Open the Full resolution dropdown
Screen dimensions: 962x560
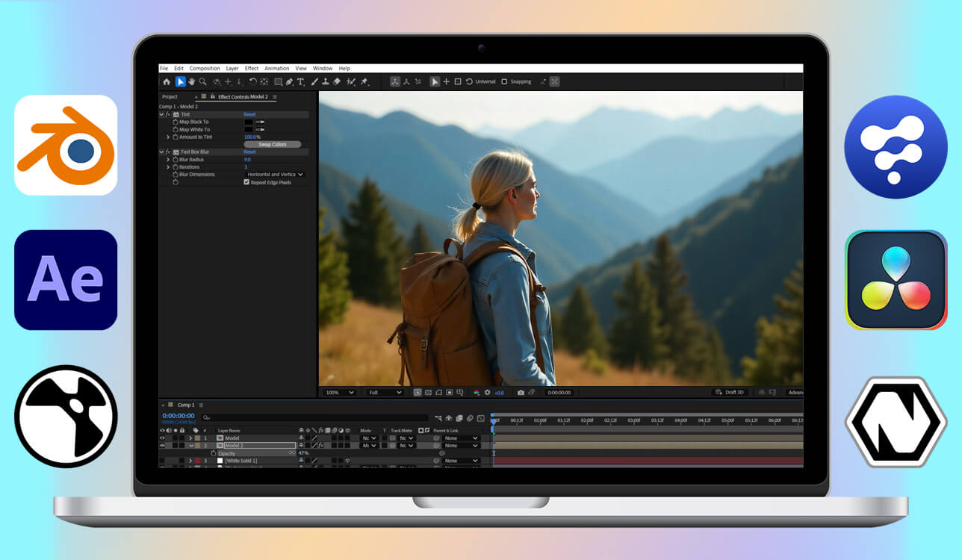click(385, 392)
